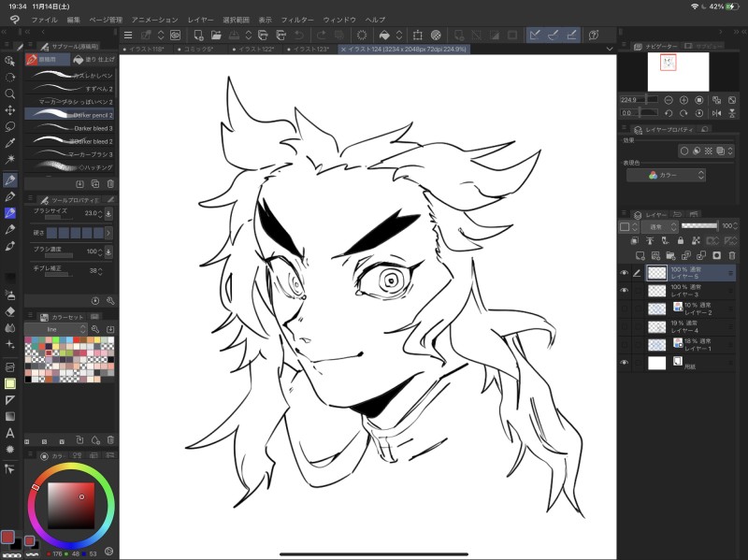Show レイヤー 4 visibility box
Image resolution: width=748 pixels, height=560 pixels.
coord(624,327)
